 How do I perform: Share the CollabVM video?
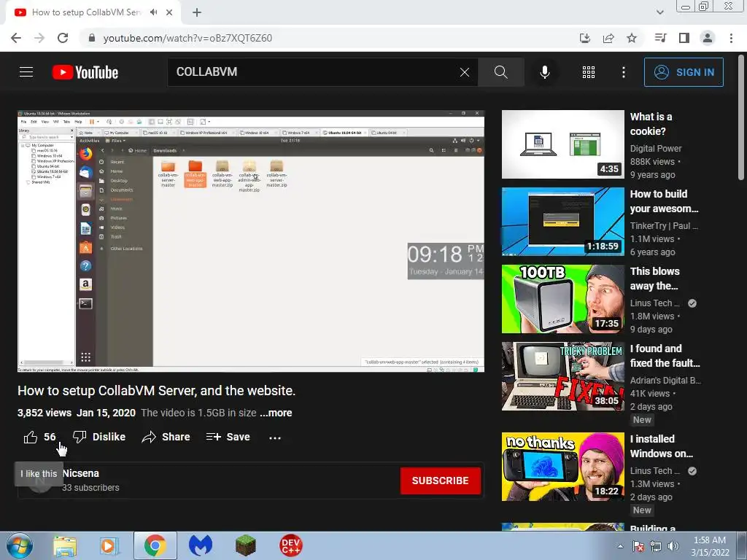point(166,437)
